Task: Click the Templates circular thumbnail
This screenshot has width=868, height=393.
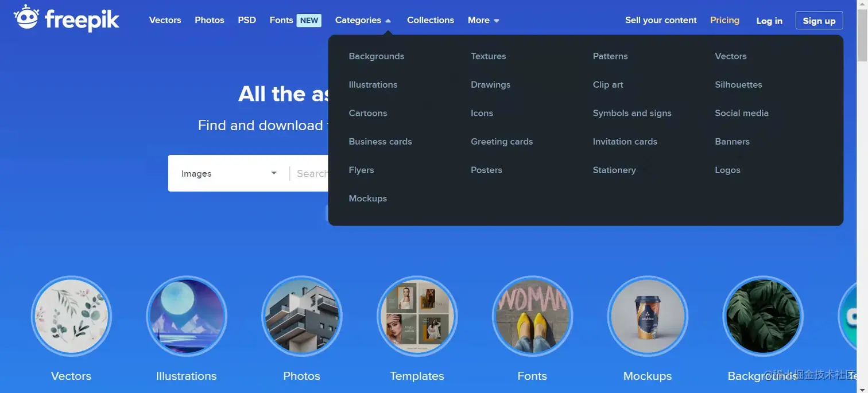Action: tap(417, 316)
